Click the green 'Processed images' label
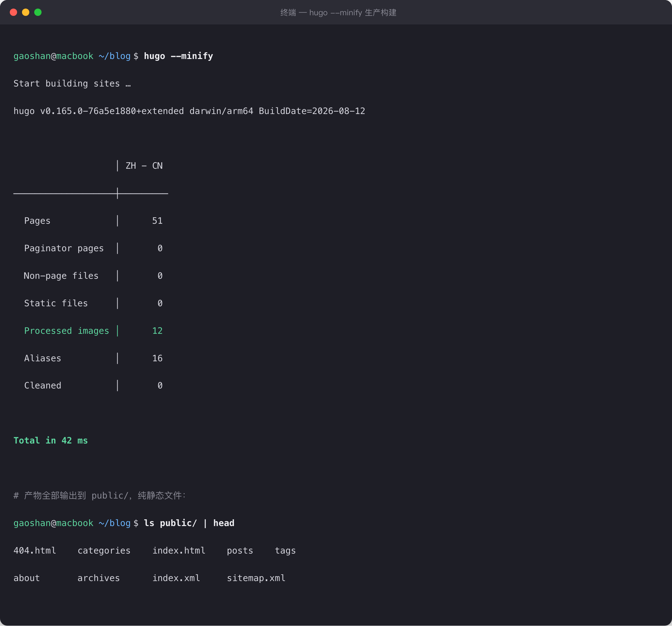This screenshot has height=626, width=672. click(67, 331)
